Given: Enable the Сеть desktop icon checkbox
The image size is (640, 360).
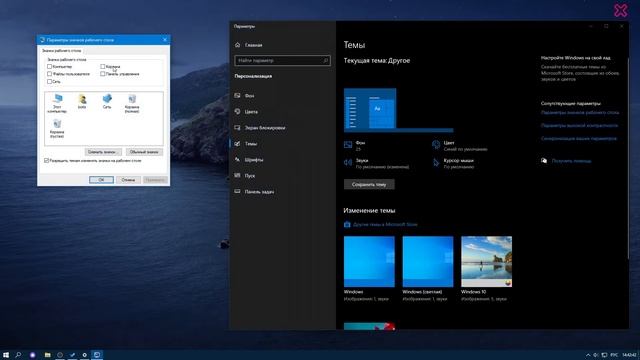Looking at the screenshot, I should click(x=49, y=82).
